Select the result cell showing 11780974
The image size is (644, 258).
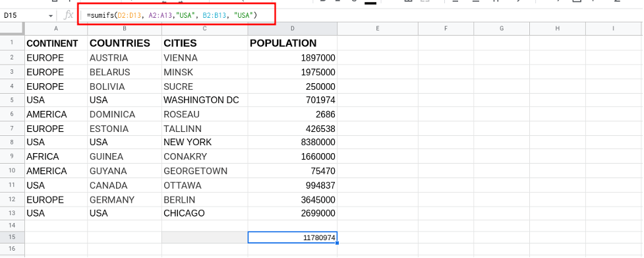click(x=293, y=237)
